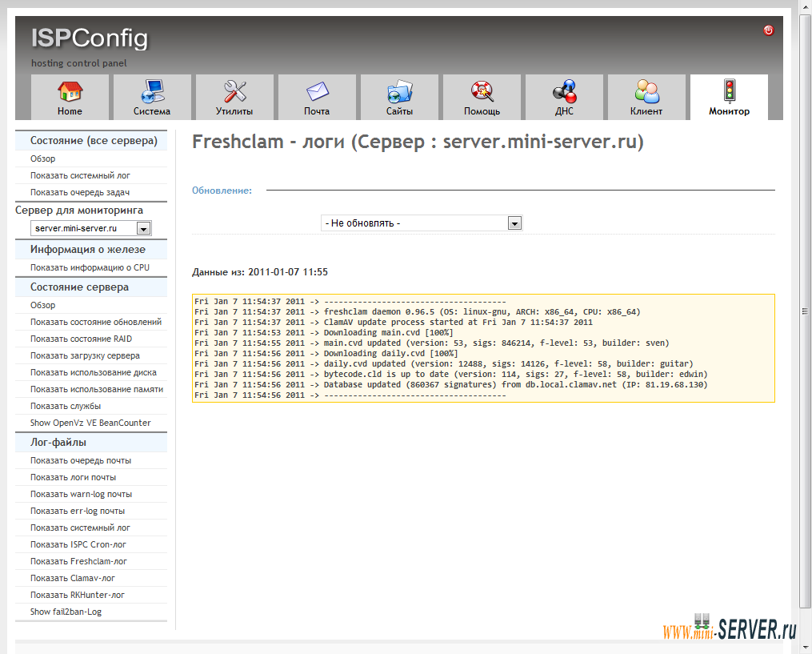
Task: Open the server.mini-server.ru monitoring dropdown
Action: click(91, 228)
